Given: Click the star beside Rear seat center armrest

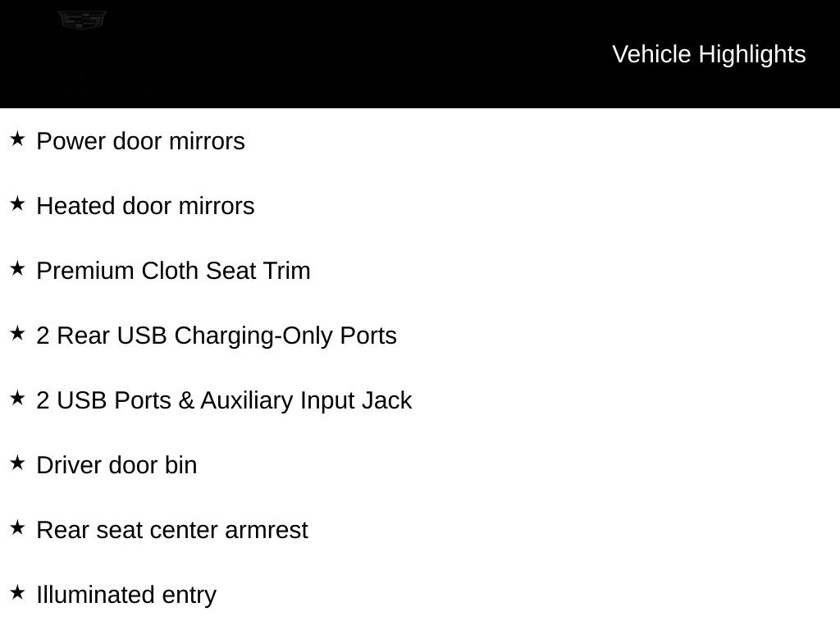Looking at the screenshot, I should pyautogui.click(x=17, y=527).
